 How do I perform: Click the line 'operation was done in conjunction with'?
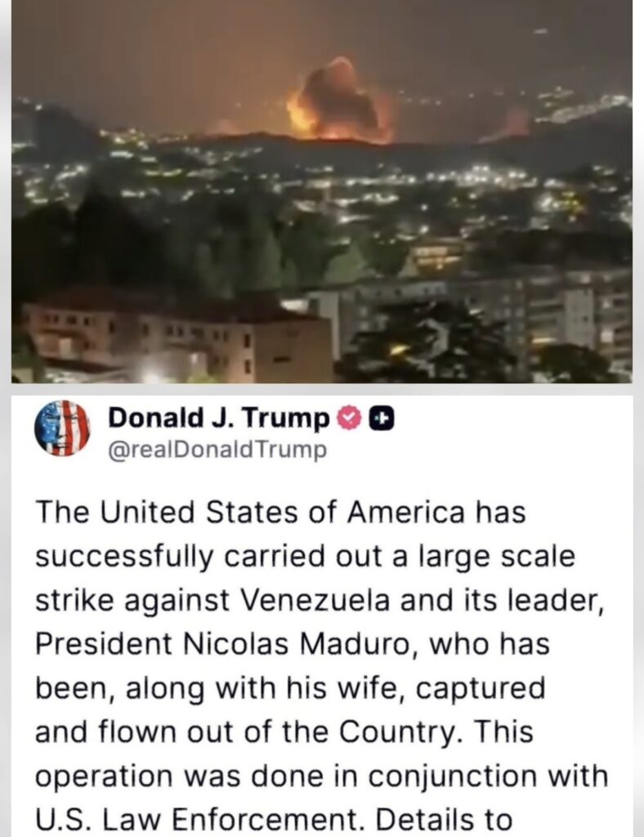pos(322,776)
